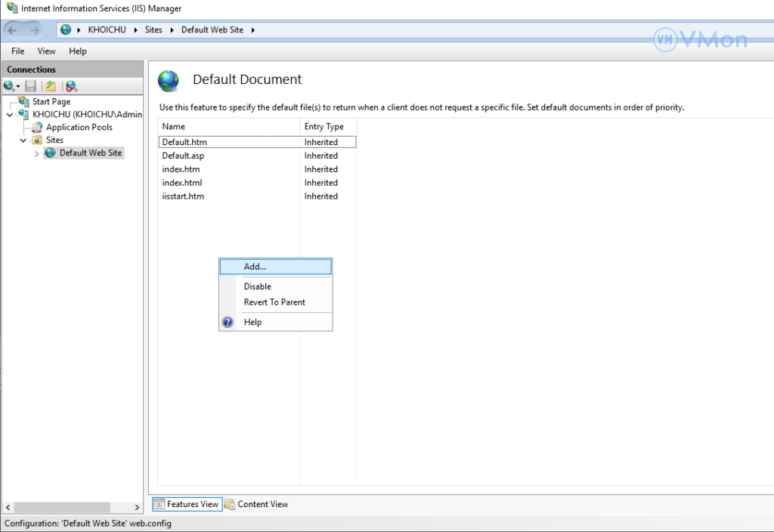This screenshot has height=532, width=774.
Task: Choose Disable from the context menu
Action: click(x=275, y=286)
